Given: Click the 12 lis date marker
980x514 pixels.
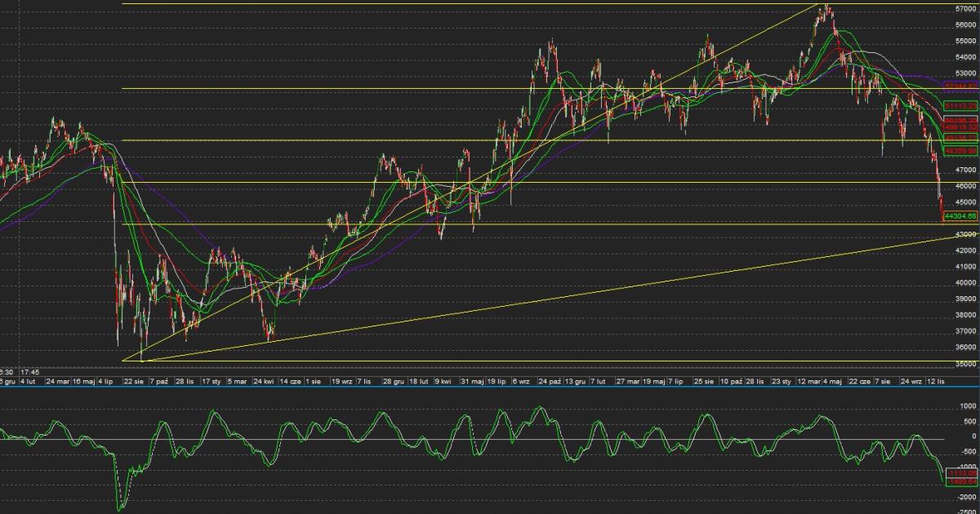Looking at the screenshot, I should (x=934, y=381).
